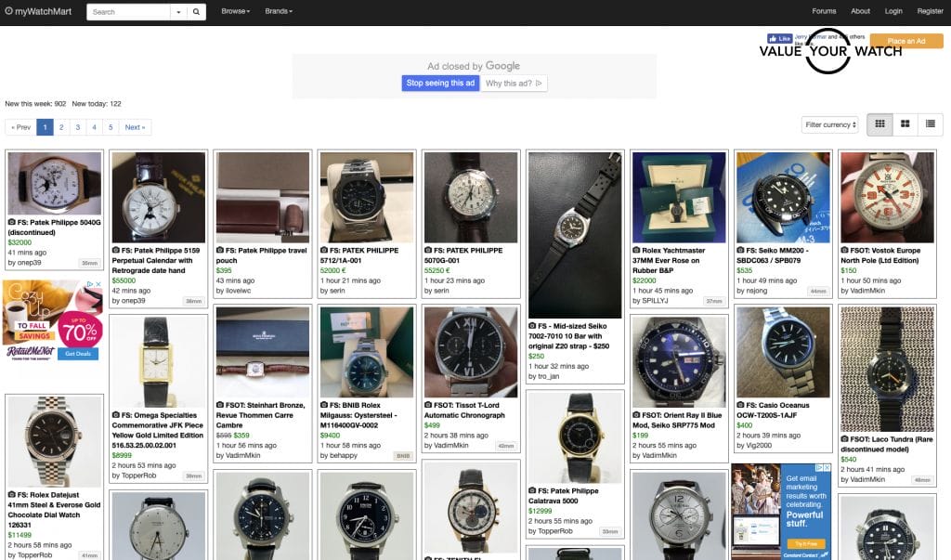This screenshot has width=951, height=560.
Task: Switch to small grid view
Action: tap(879, 124)
